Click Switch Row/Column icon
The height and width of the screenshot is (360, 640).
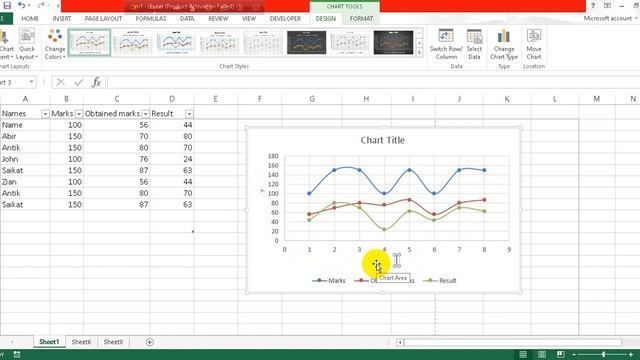pyautogui.click(x=446, y=45)
